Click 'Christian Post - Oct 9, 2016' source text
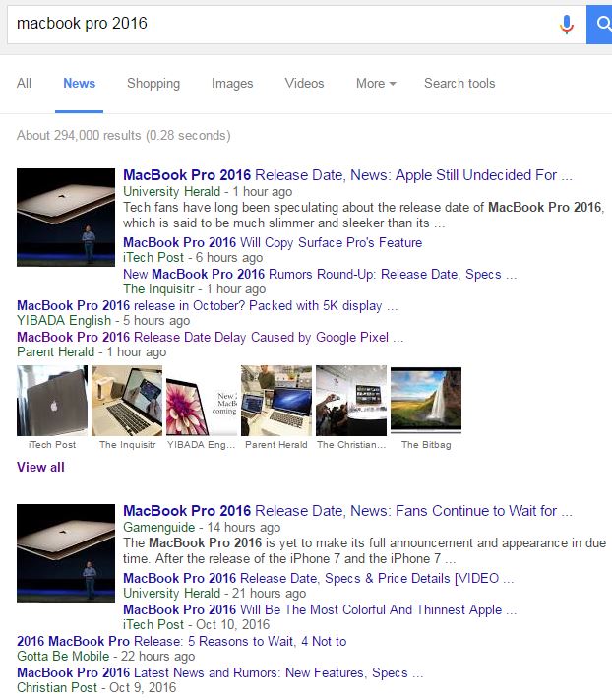The height and width of the screenshot is (700, 612). point(96,687)
